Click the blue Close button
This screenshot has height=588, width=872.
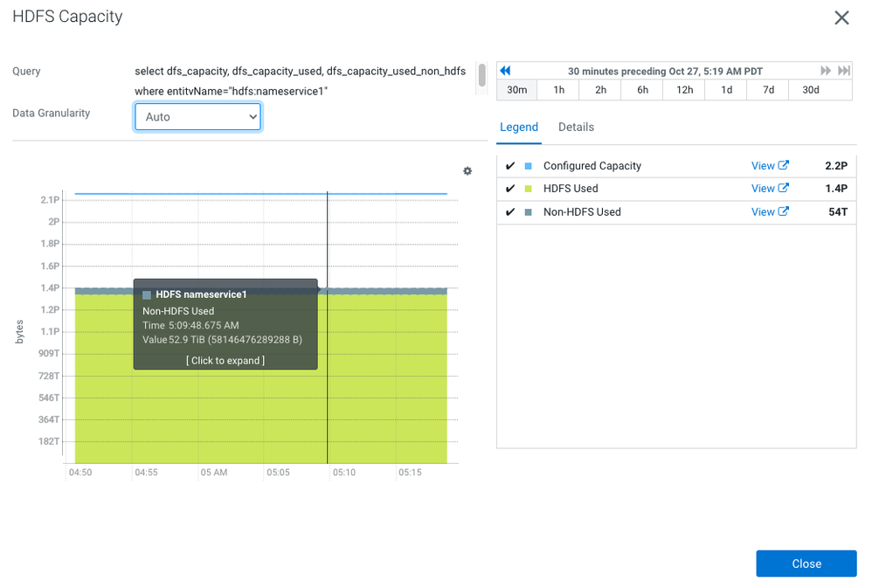806,564
